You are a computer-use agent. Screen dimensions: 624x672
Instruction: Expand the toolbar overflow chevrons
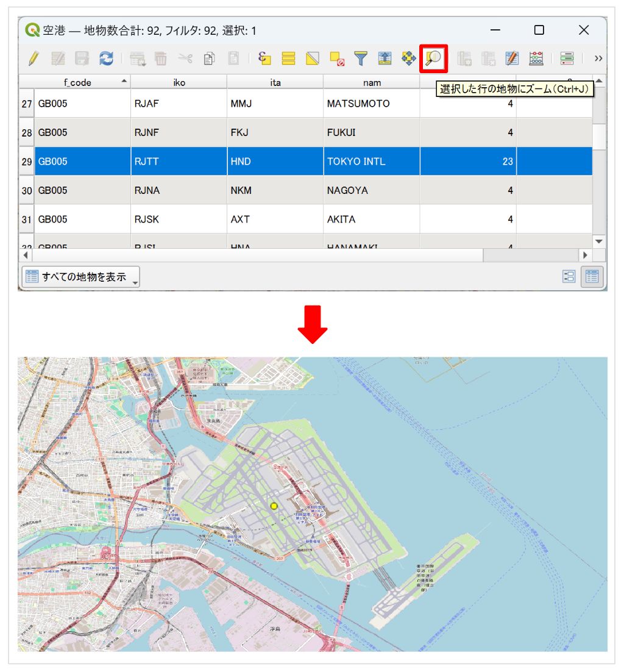[x=598, y=59]
